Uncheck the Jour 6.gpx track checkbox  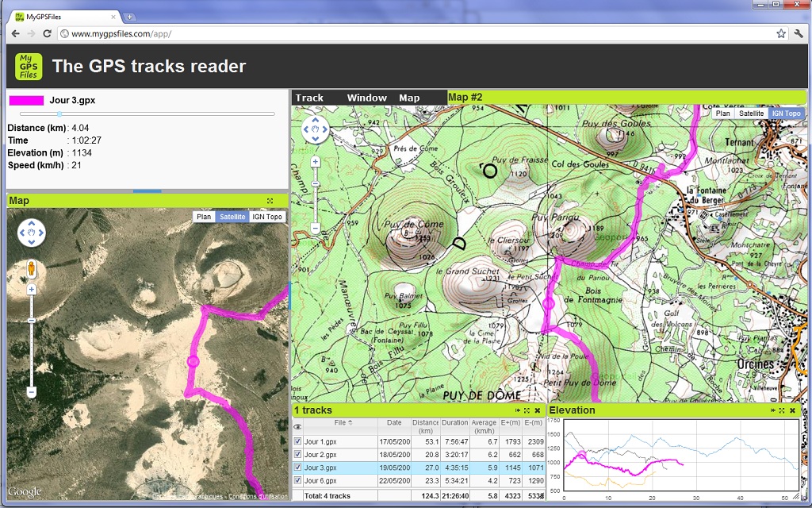pyautogui.click(x=297, y=480)
